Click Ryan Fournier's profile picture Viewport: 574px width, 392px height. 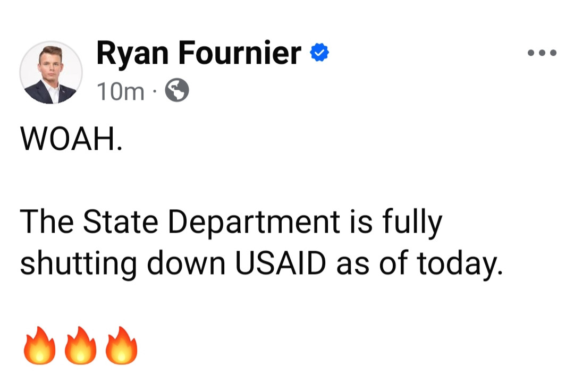[51, 72]
